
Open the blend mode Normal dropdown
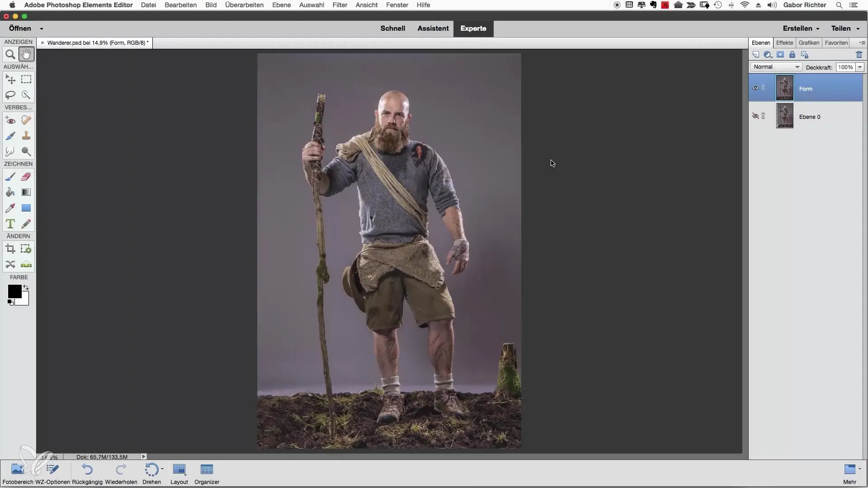click(776, 67)
